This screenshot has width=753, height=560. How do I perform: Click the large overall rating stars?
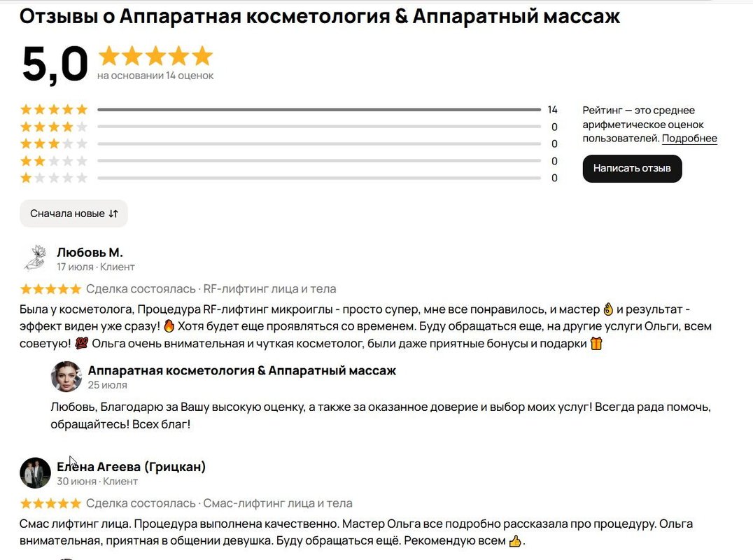click(x=155, y=56)
